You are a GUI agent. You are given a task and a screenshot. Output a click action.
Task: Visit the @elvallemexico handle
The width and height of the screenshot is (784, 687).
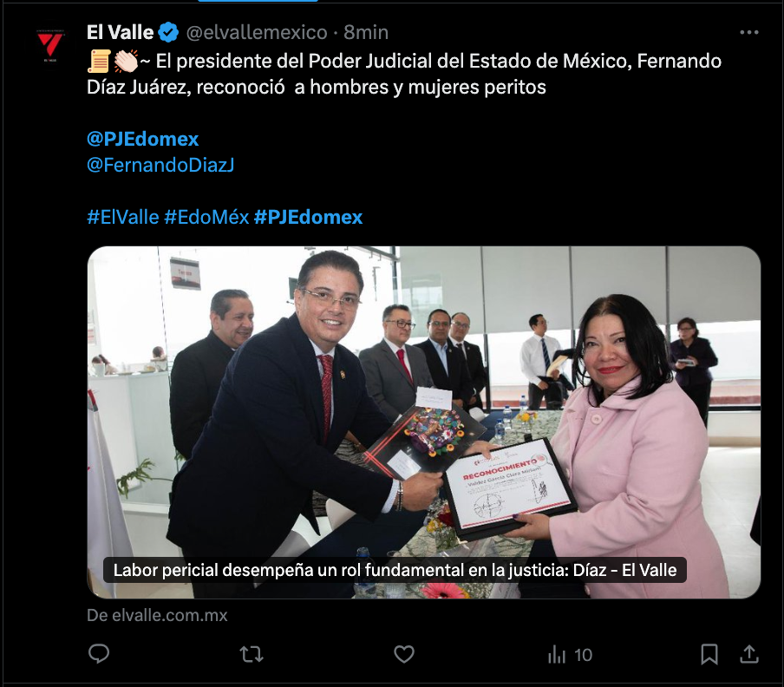257,32
